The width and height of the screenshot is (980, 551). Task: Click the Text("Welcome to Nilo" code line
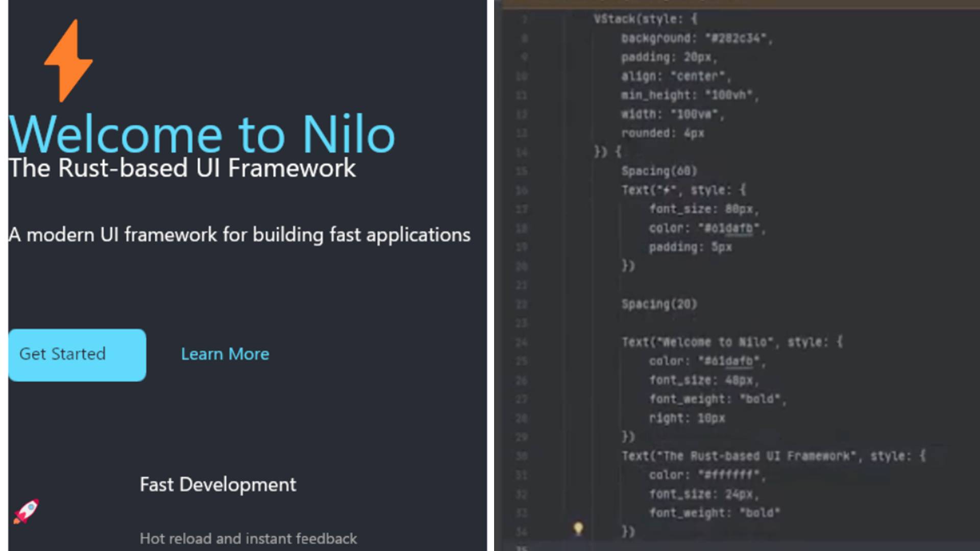click(x=731, y=342)
